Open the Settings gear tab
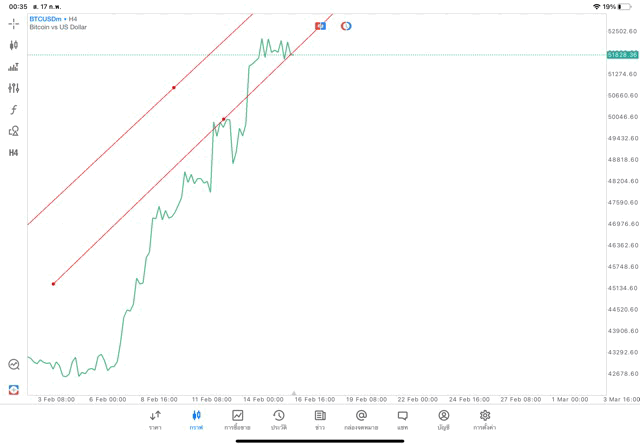This screenshot has width=640, height=447. coord(485,419)
